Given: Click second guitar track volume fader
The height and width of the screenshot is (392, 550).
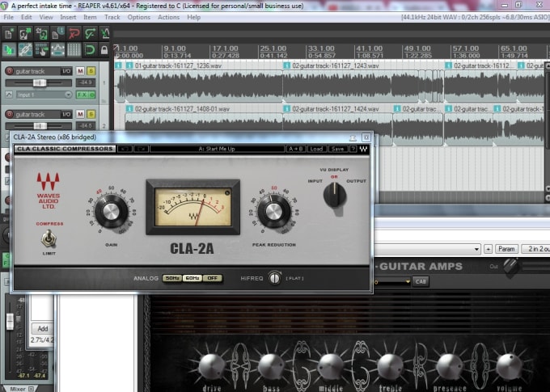Looking at the screenshot, I should [40, 126].
